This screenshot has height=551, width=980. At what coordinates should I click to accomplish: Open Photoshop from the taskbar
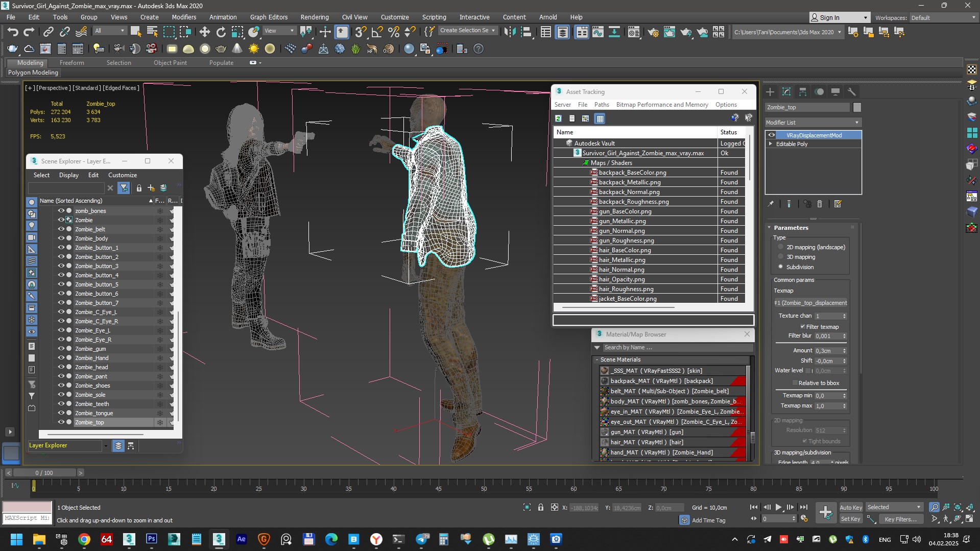point(152,539)
